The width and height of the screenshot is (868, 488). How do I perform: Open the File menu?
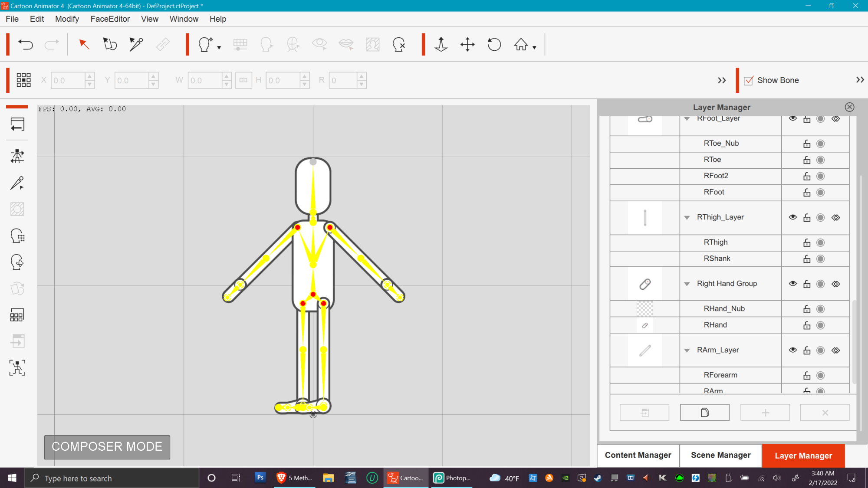(x=12, y=19)
